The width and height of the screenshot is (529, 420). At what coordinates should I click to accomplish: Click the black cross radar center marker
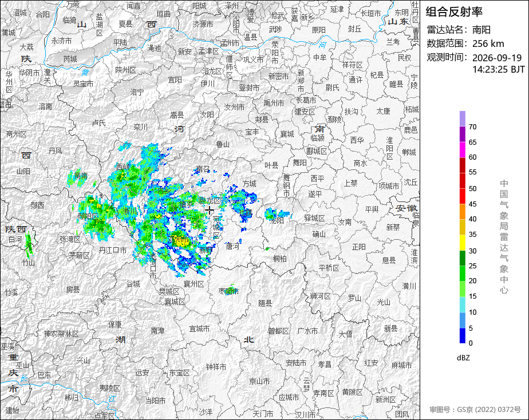click(210, 211)
